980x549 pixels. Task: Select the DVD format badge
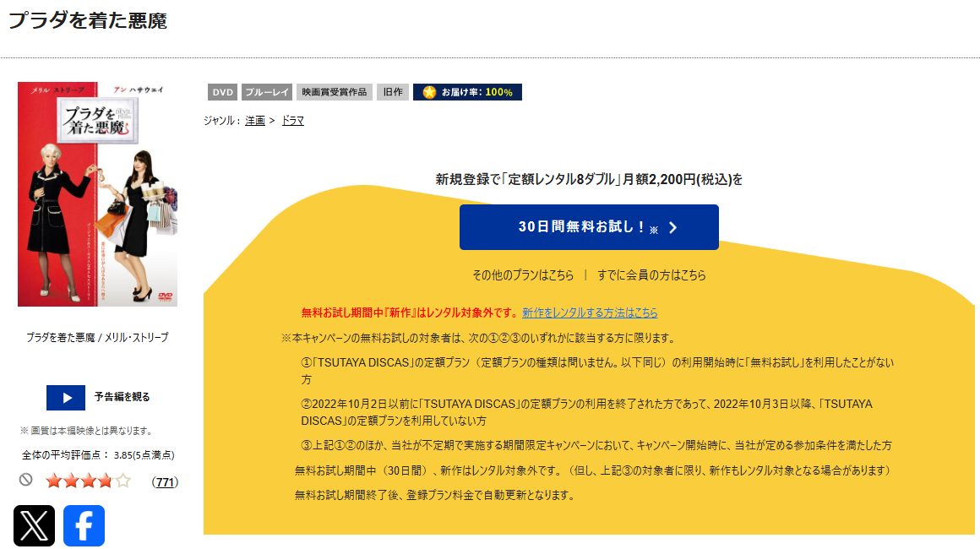(222, 92)
